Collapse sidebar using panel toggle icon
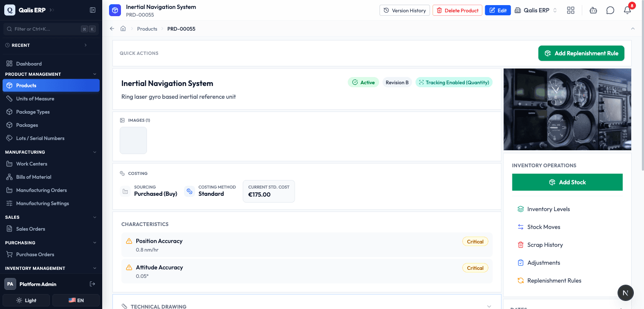Image resolution: width=644 pixels, height=309 pixels. (x=92, y=10)
